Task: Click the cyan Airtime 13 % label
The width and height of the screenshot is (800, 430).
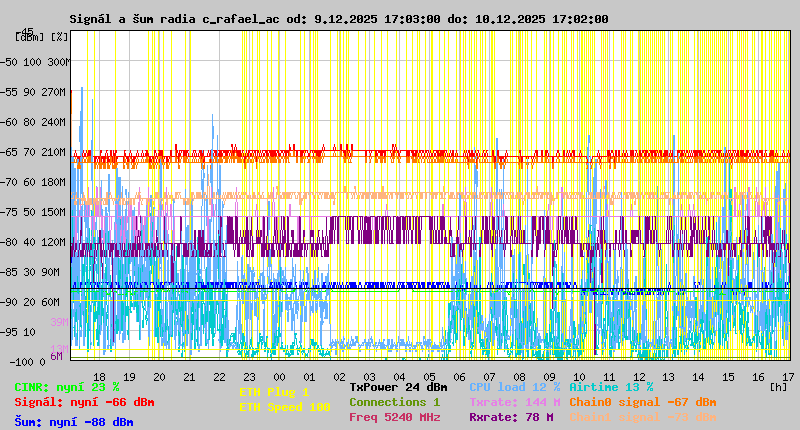Action: pyautogui.click(x=611, y=387)
